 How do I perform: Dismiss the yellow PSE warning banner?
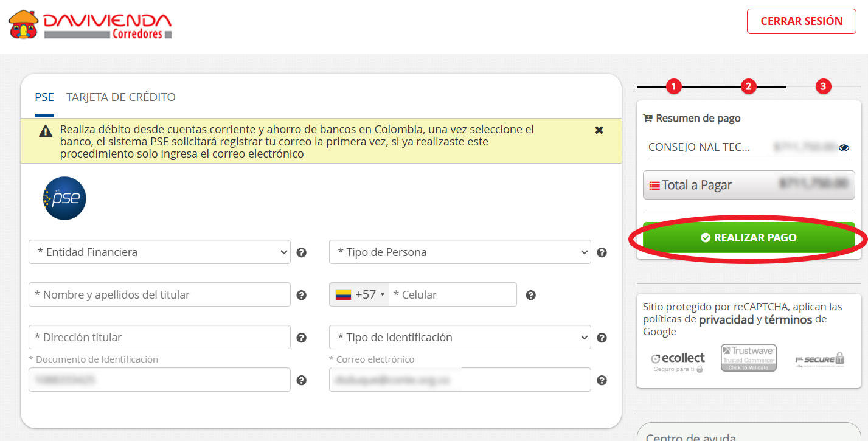tap(599, 130)
